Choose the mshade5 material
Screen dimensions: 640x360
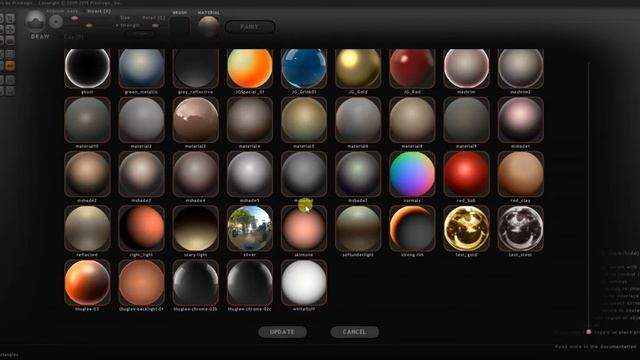(x=250, y=174)
